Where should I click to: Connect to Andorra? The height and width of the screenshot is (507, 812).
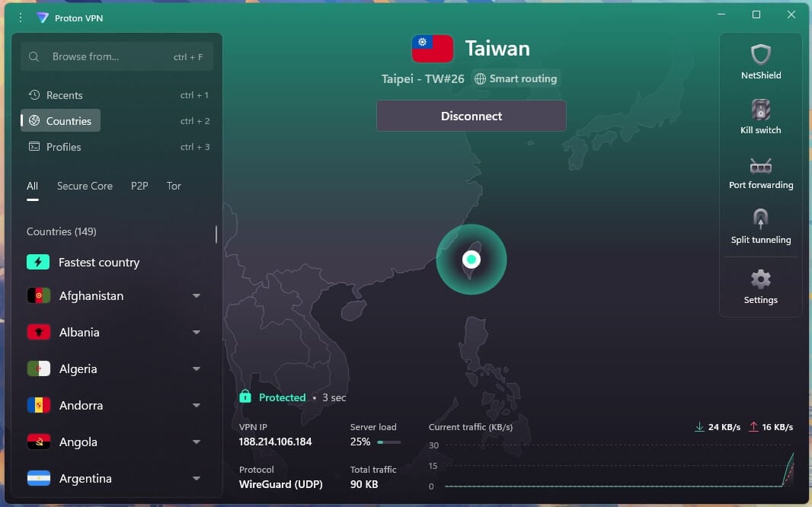coord(81,405)
